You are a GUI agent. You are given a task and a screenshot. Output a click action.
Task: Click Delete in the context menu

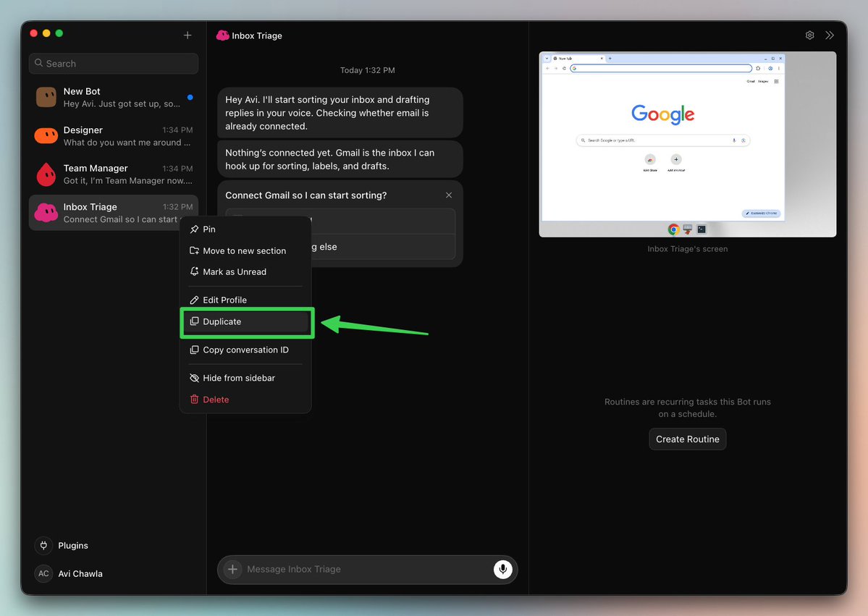pyautogui.click(x=245, y=400)
